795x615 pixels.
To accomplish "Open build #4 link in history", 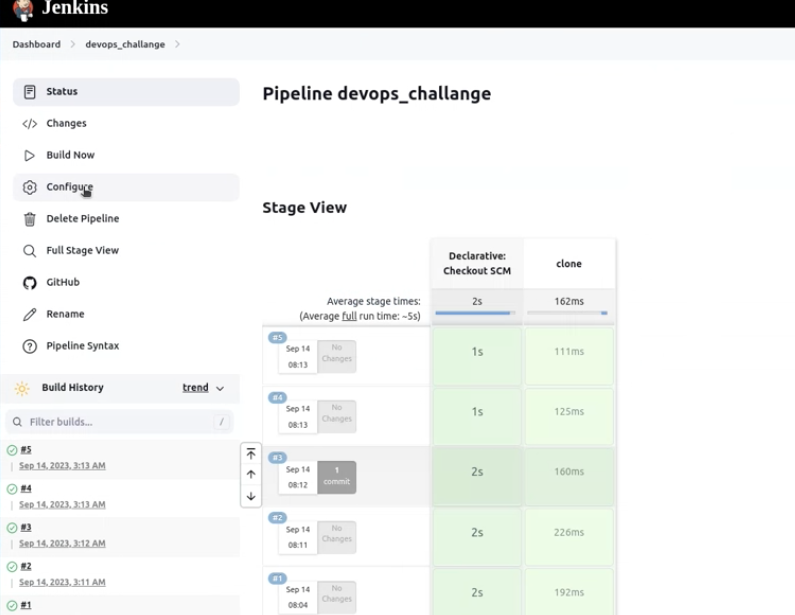I will pos(26,489).
